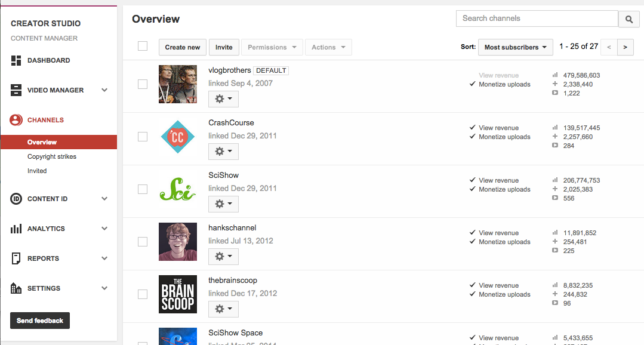
Task: Click views bar icon for hankschannel
Action: click(x=555, y=232)
